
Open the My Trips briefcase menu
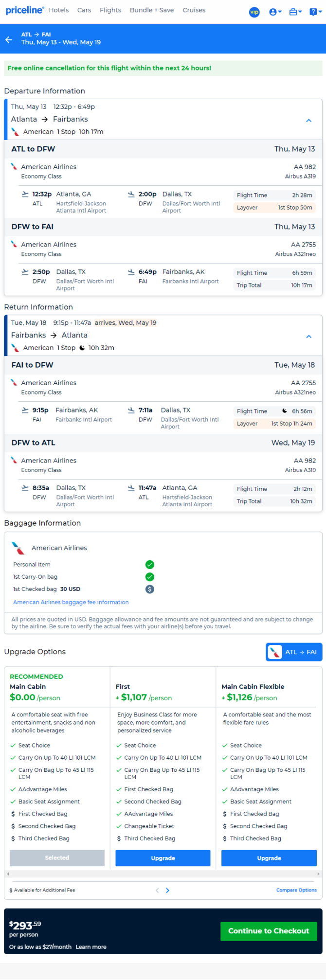pyautogui.click(x=295, y=12)
